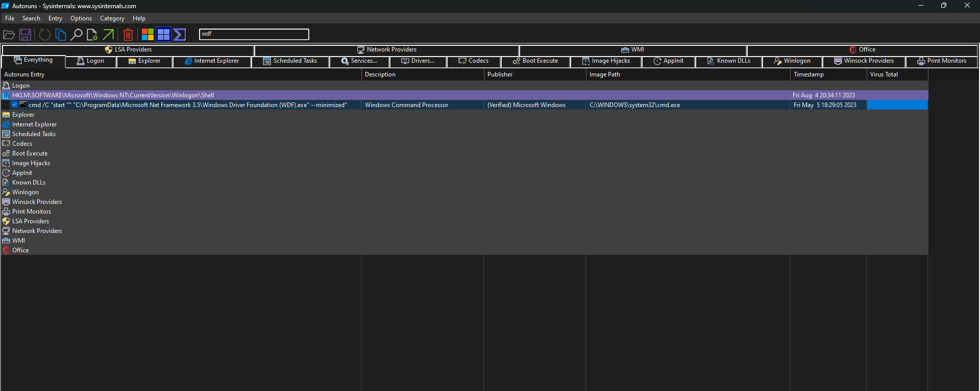The image size is (980, 391).
Task: Sort by Publisher column header
Action: 534,74
